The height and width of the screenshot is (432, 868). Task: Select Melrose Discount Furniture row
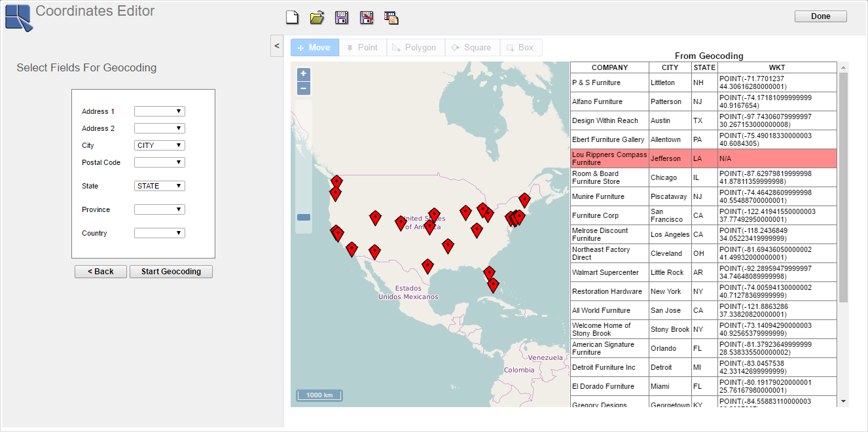[704, 234]
